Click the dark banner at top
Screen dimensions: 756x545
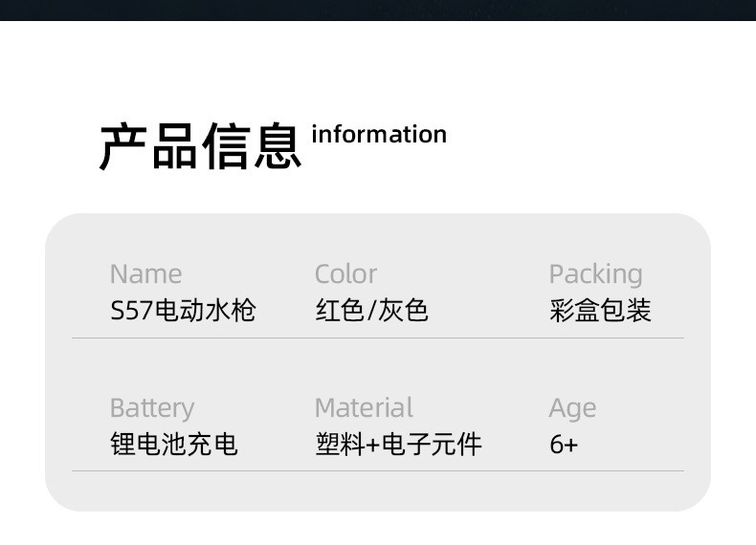tap(378, 11)
